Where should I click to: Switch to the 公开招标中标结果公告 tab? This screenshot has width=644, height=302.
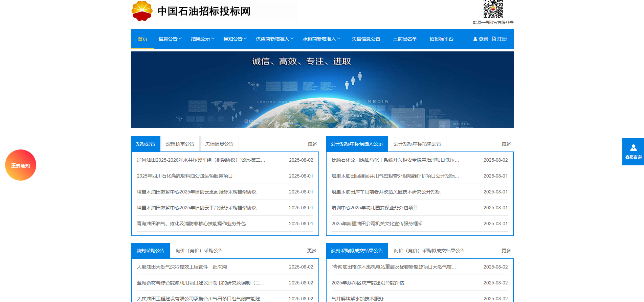418,144
